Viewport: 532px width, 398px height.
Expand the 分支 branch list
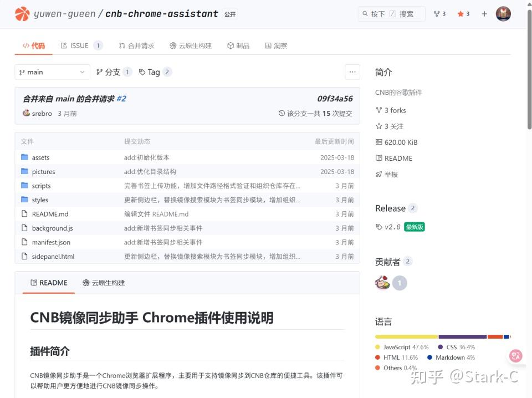pyautogui.click(x=113, y=72)
